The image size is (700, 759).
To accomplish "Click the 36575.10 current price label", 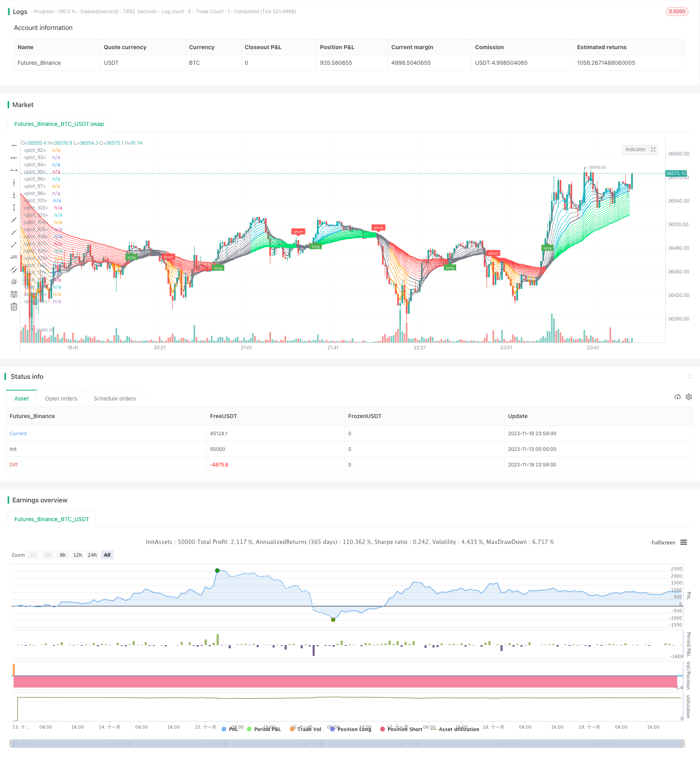I will (676, 173).
